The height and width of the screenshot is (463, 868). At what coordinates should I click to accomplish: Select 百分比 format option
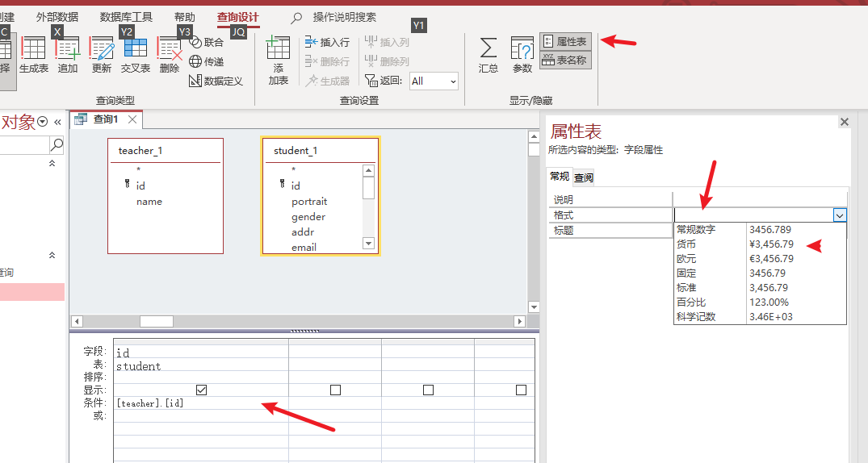coord(760,302)
